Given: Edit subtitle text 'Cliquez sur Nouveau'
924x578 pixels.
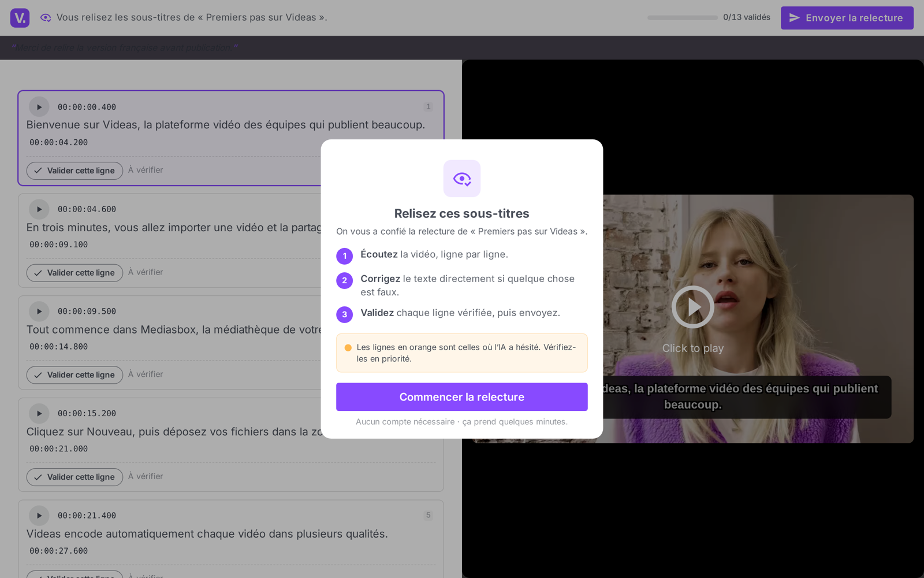Looking at the screenshot, I should pyautogui.click(x=173, y=432).
